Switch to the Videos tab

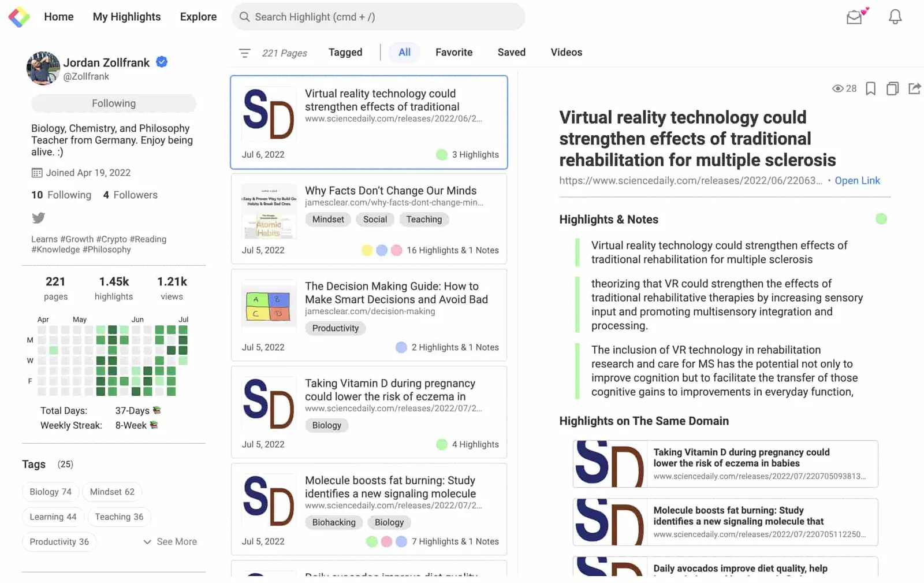(x=567, y=52)
